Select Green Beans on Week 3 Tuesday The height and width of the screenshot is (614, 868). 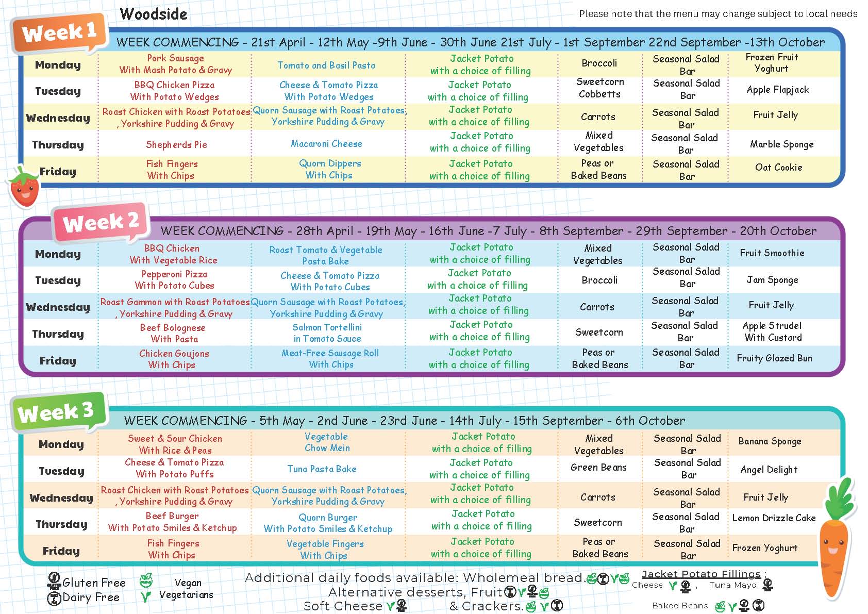598,468
